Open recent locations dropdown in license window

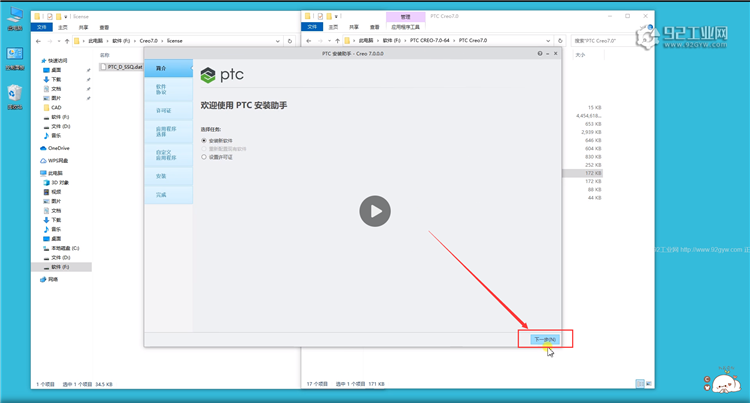tap(59, 41)
